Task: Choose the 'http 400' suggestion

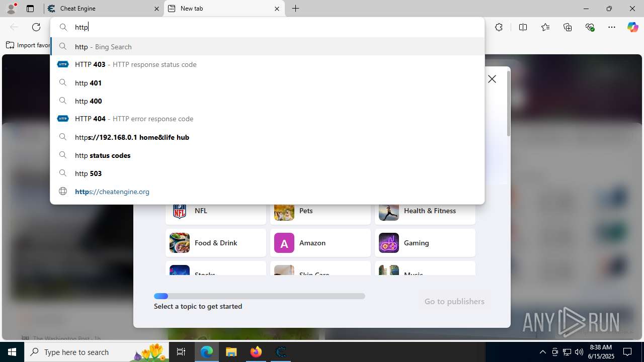Action: (x=267, y=101)
